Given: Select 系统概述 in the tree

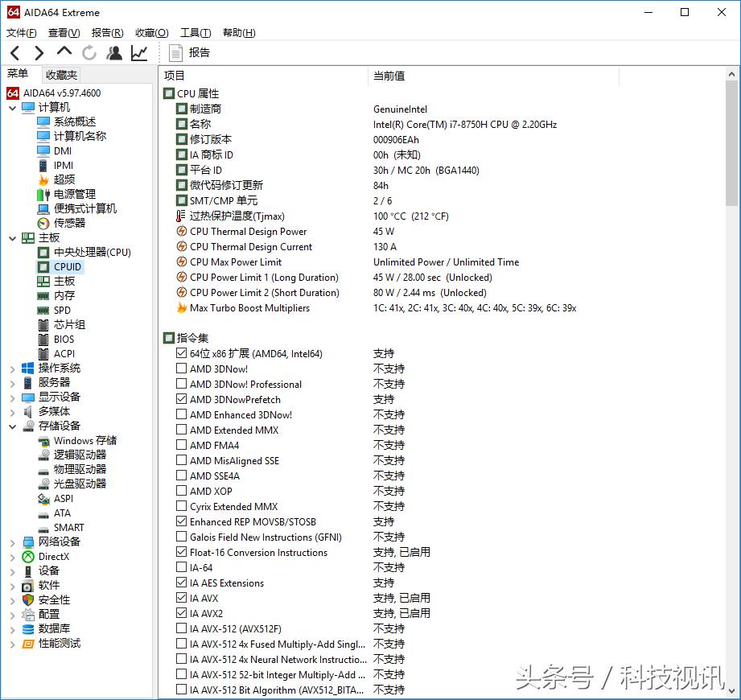Looking at the screenshot, I should pos(75,122).
